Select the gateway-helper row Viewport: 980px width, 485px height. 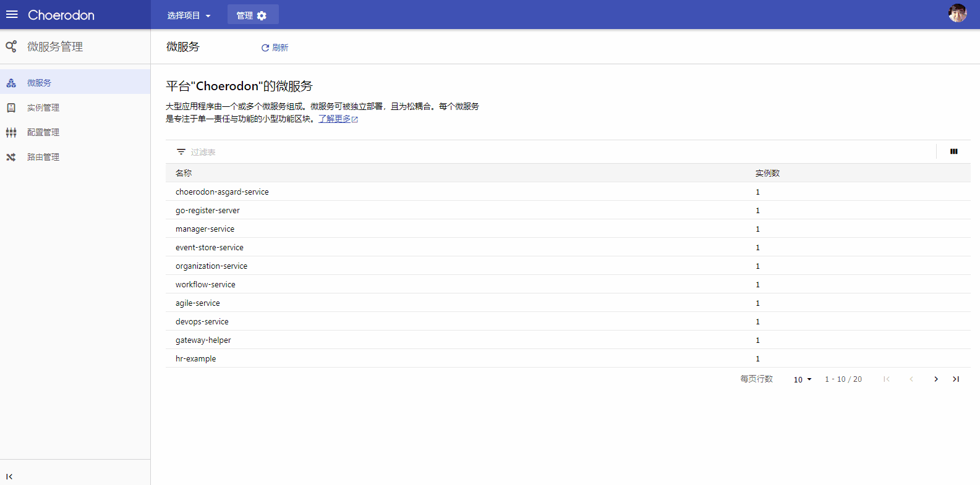568,340
